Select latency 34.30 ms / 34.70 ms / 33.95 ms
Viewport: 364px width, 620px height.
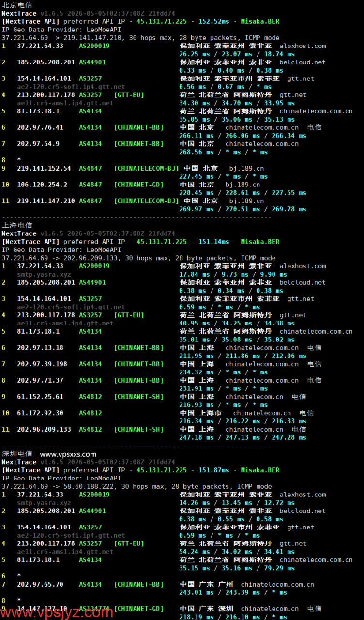(237, 103)
